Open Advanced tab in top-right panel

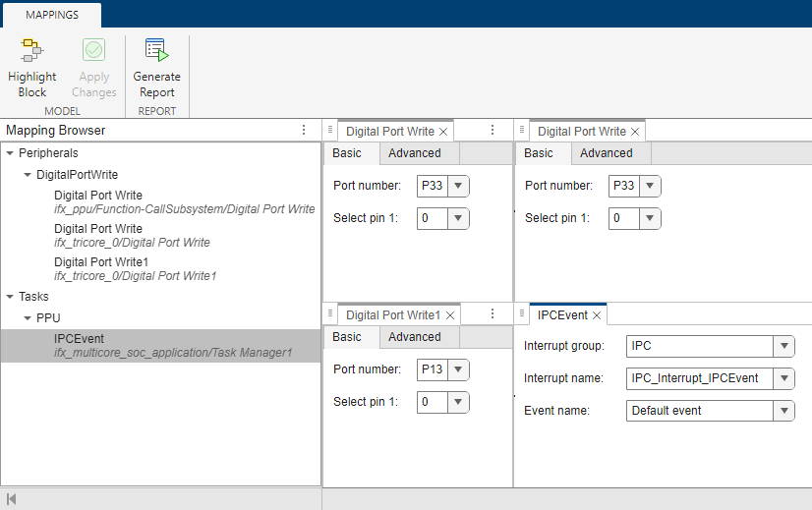(606, 153)
